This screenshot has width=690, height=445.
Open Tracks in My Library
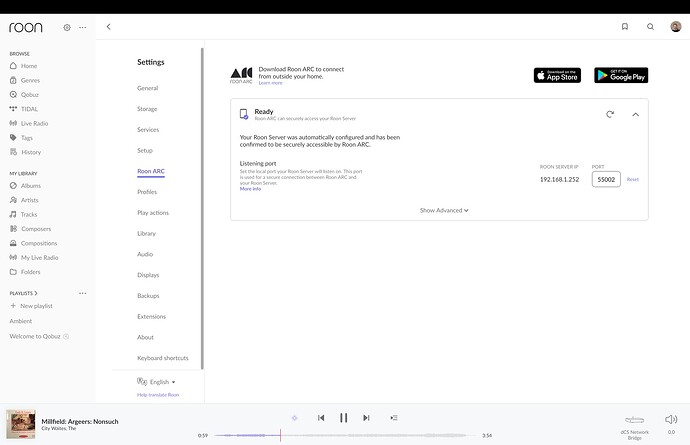[x=24, y=214]
